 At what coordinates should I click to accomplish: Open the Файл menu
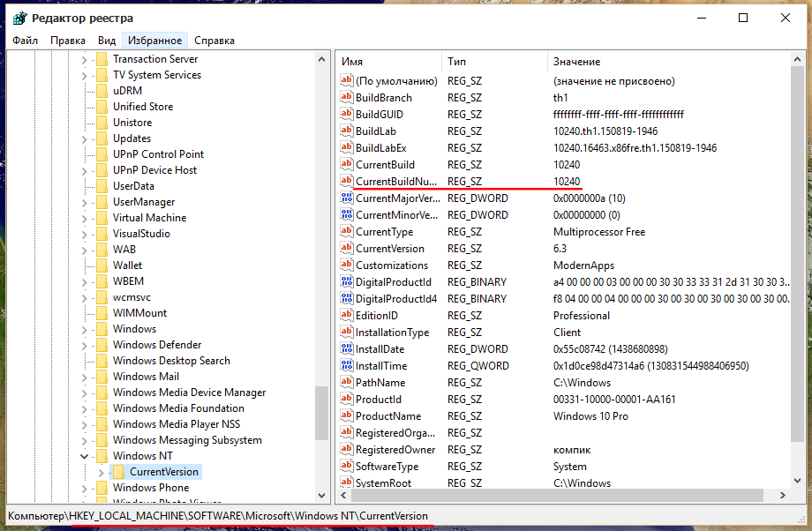(x=25, y=41)
